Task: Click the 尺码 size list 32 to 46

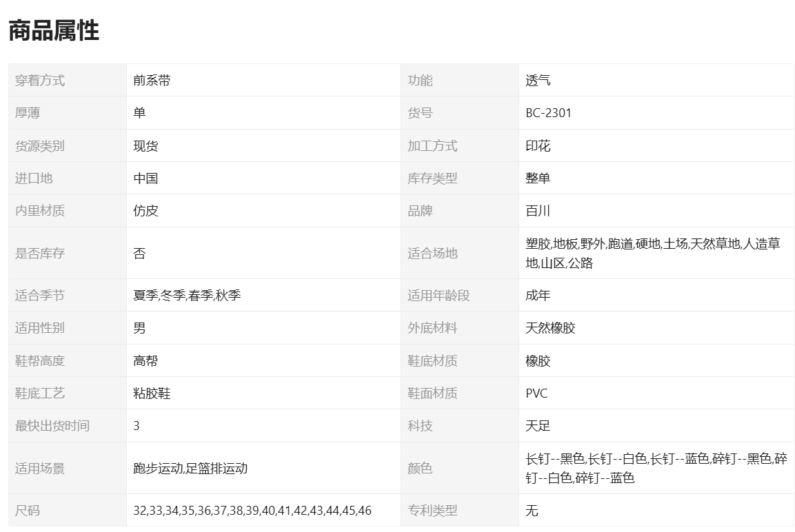Action: coord(252,511)
